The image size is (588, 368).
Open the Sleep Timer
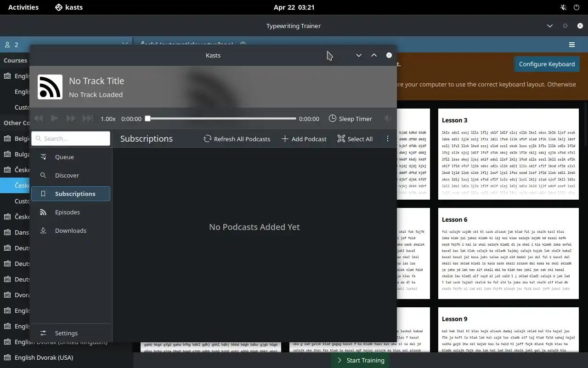(x=351, y=119)
